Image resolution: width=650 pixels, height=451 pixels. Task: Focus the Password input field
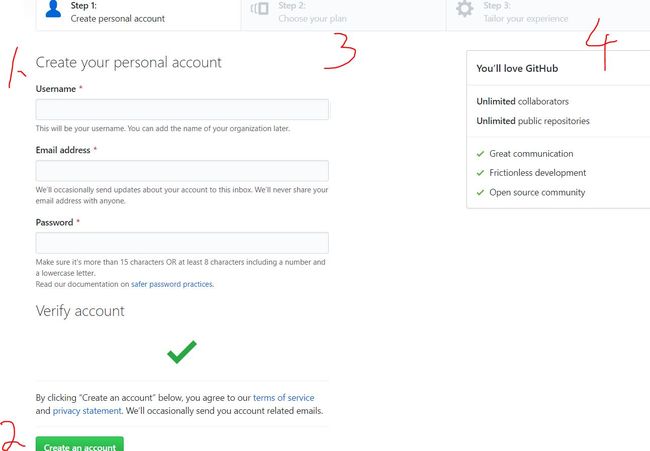point(182,243)
